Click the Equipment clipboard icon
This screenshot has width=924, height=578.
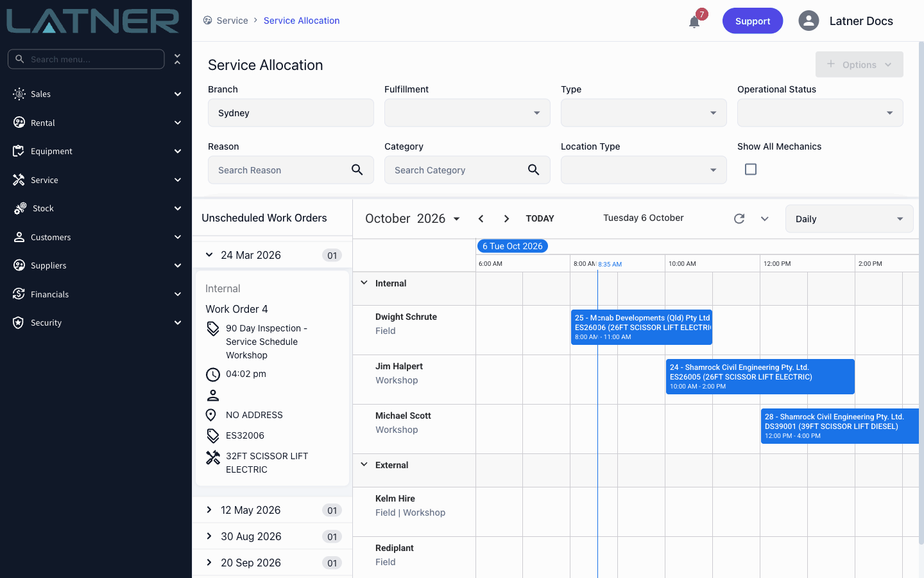click(19, 151)
